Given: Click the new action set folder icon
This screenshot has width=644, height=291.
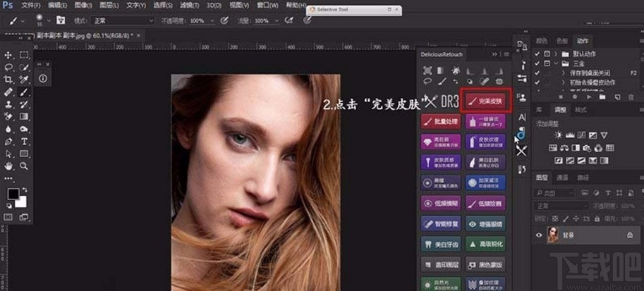Looking at the screenshot, I should coord(602,97).
